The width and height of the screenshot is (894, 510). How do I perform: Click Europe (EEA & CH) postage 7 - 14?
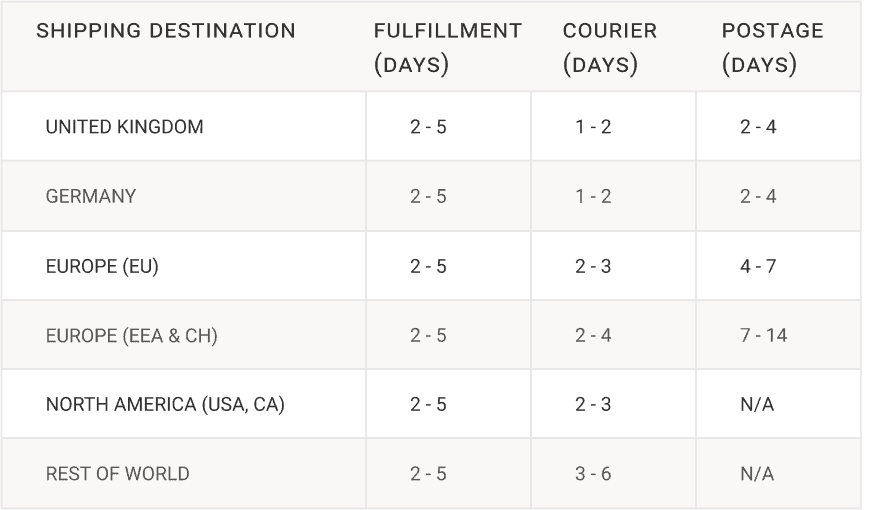tap(763, 335)
